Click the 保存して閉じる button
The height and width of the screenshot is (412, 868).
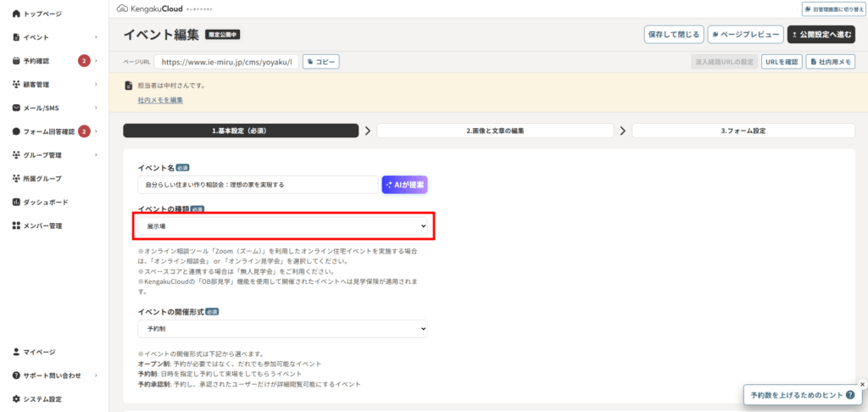click(x=673, y=35)
